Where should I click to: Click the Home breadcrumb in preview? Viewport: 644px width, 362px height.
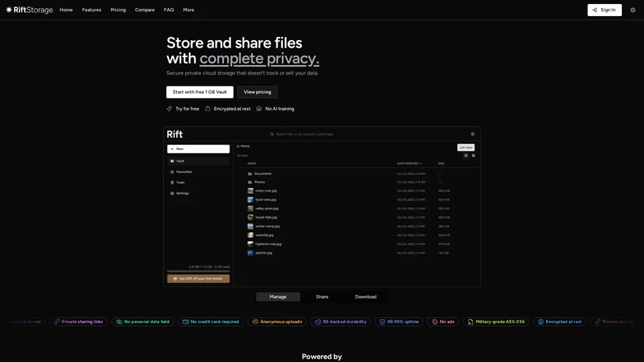click(x=243, y=146)
